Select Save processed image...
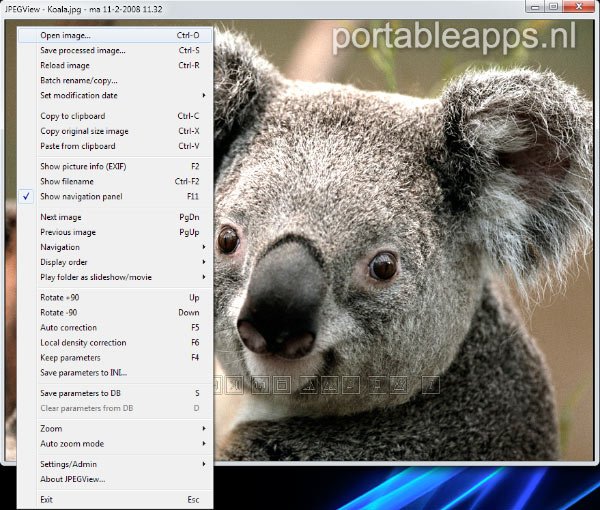The height and width of the screenshot is (510, 600). (115, 50)
